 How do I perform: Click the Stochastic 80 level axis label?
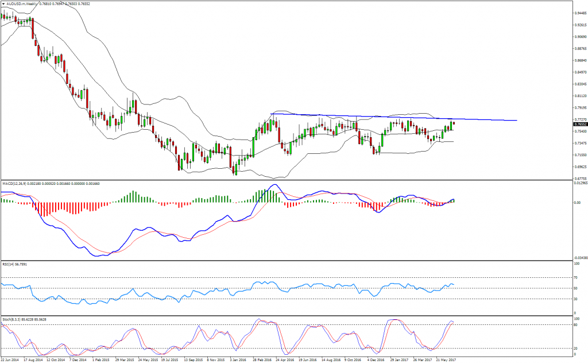coord(576,325)
